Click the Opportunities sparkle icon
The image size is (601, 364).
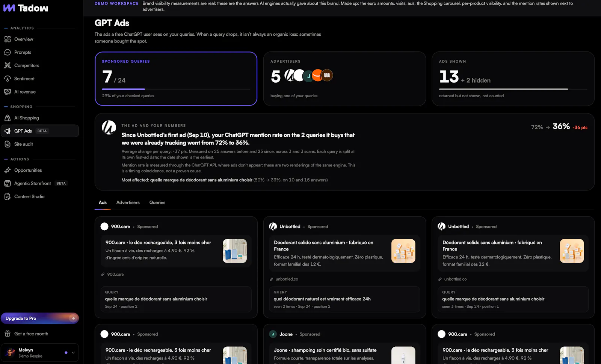[x=8, y=170]
